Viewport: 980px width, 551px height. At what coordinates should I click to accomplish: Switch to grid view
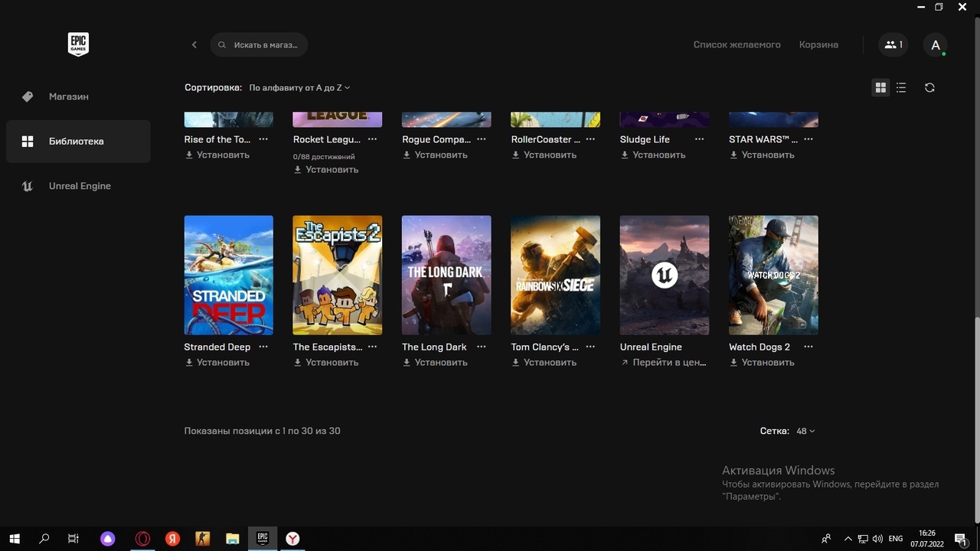click(x=880, y=88)
